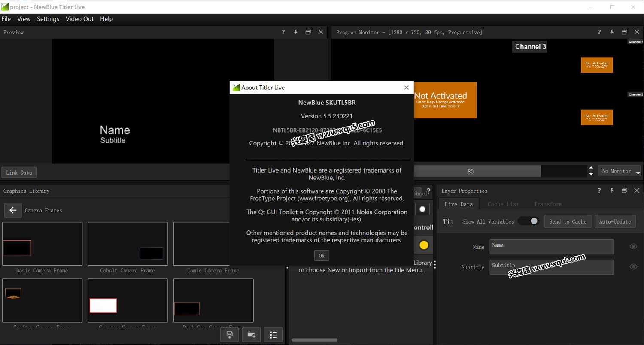Screen dimensions: 644x345
Task: Switch to the Cache List tab
Action: tap(503, 204)
